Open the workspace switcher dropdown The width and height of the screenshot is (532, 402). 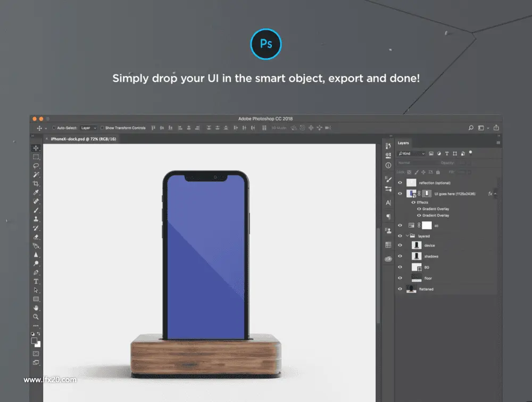[483, 128]
